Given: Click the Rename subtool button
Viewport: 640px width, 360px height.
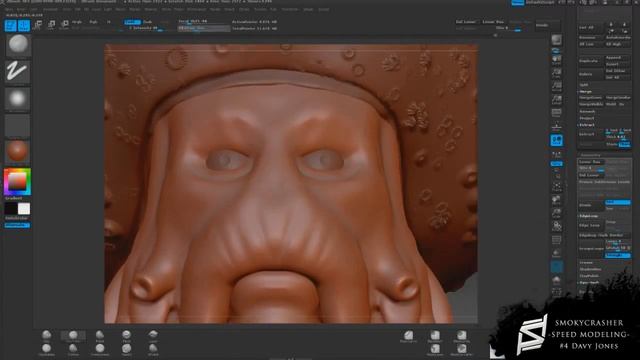Looking at the screenshot, I should 591,38.
